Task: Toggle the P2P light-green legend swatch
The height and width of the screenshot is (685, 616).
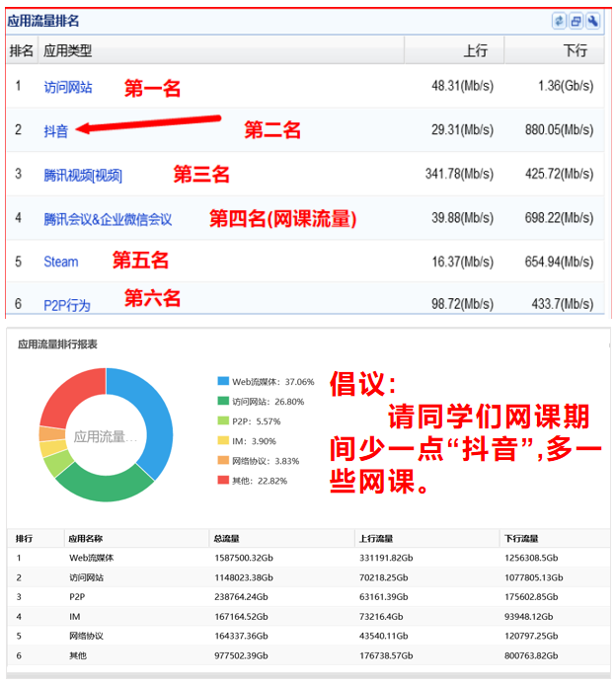Action: pyautogui.click(x=222, y=421)
